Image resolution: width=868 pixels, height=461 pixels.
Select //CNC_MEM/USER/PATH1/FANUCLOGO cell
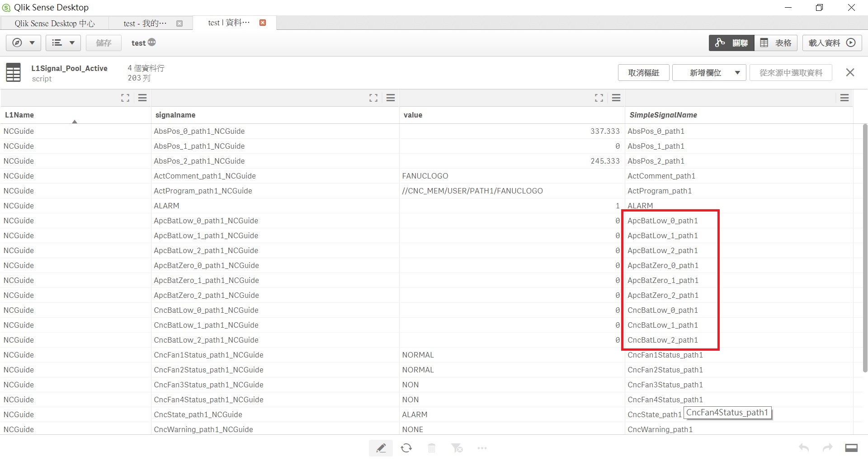point(512,191)
